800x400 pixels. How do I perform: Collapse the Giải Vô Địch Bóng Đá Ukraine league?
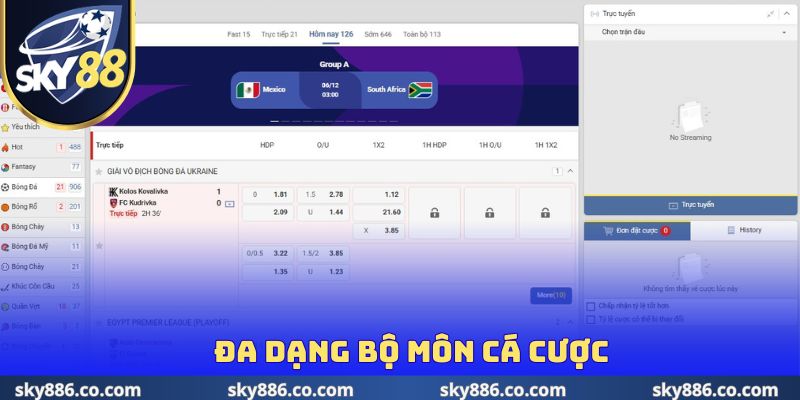pos(570,171)
